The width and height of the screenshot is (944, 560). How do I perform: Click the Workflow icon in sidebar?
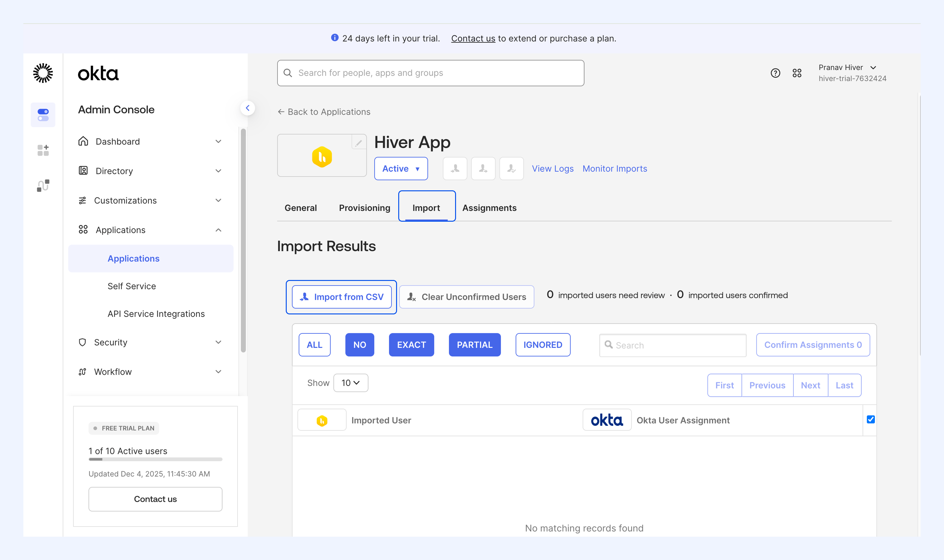click(x=82, y=372)
